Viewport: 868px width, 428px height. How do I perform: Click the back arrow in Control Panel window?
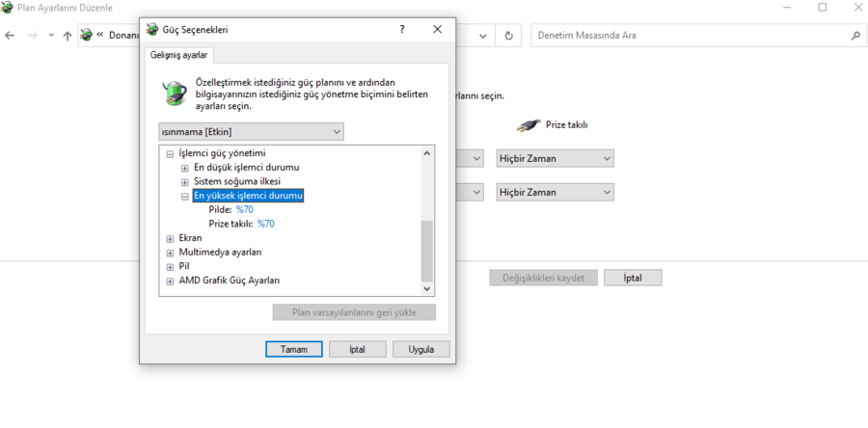click(10, 36)
